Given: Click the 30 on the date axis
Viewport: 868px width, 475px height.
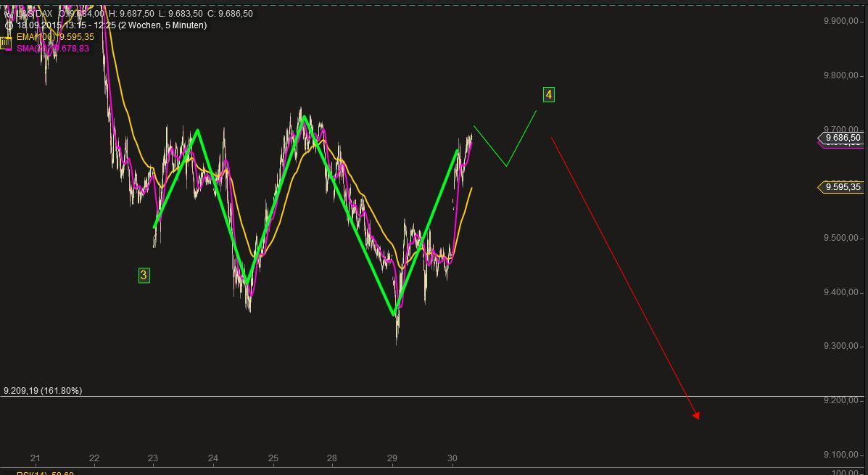Looking at the screenshot, I should click(x=452, y=458).
